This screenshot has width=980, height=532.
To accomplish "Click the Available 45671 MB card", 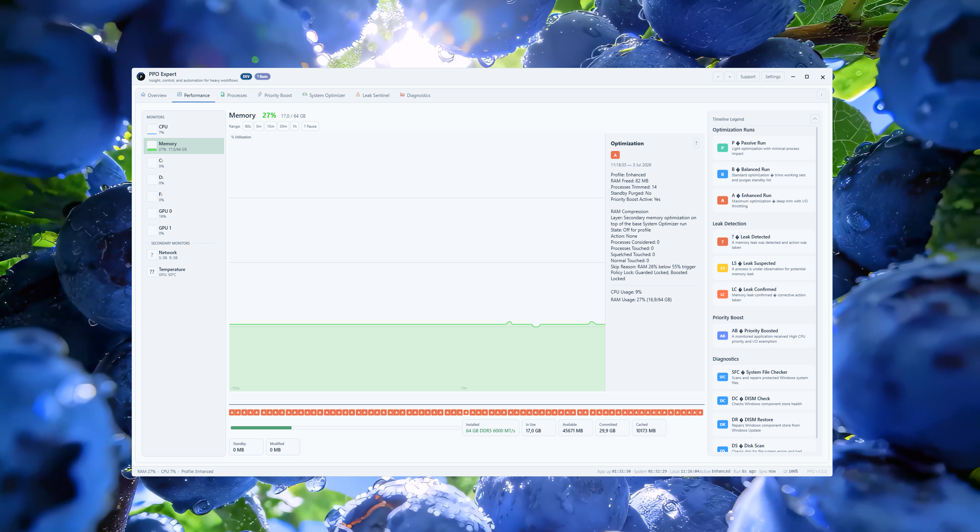I will coord(576,428).
